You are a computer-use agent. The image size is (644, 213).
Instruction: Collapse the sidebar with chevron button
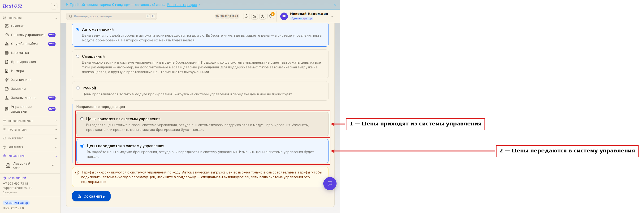pos(54,6)
